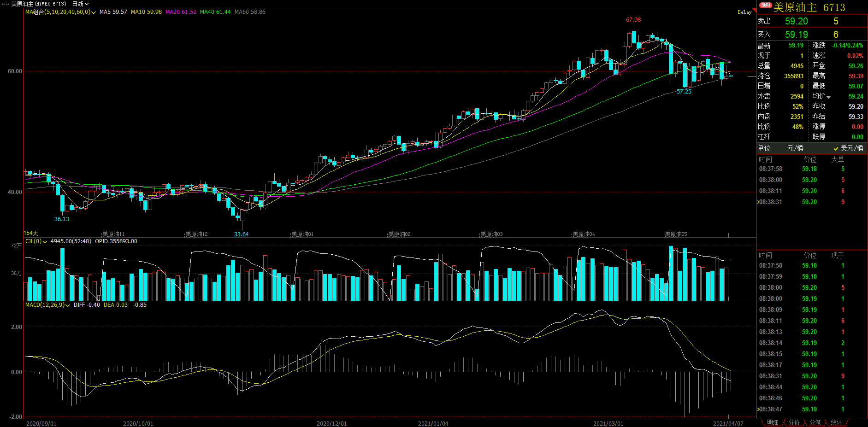868x427 pixels.
Task: Switch to the 统计 tab
Action: click(x=836, y=422)
